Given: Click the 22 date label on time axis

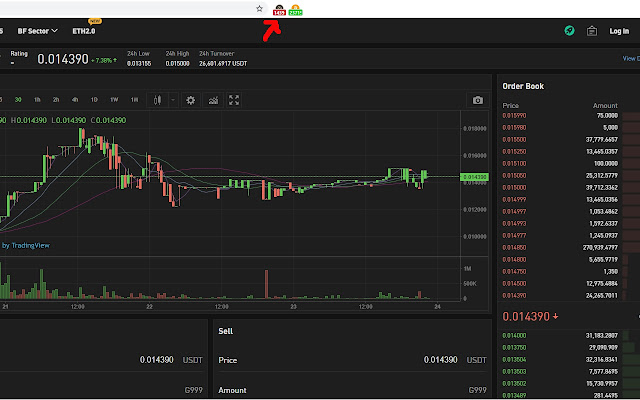Looking at the screenshot, I should (x=149, y=307).
